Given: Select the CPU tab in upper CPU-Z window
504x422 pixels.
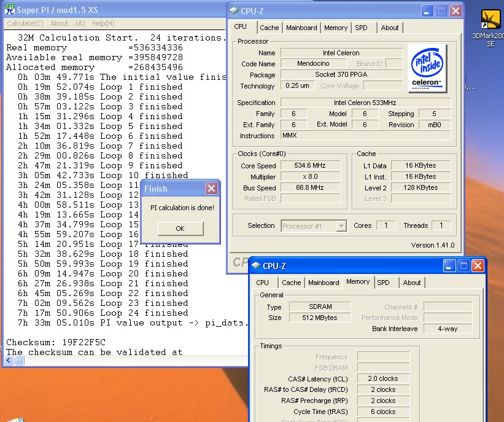Looking at the screenshot, I should 241,26.
